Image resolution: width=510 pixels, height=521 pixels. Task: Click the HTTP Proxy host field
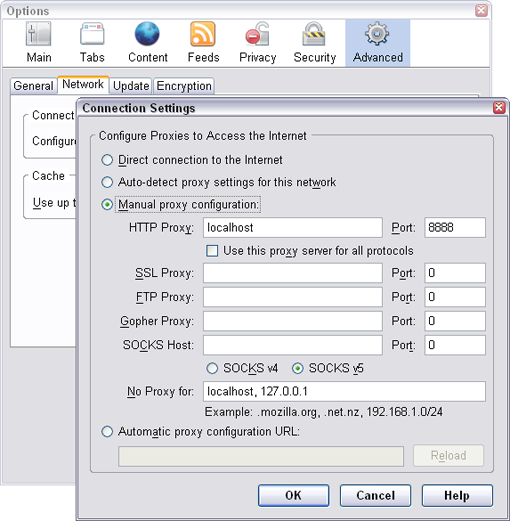[x=293, y=228]
